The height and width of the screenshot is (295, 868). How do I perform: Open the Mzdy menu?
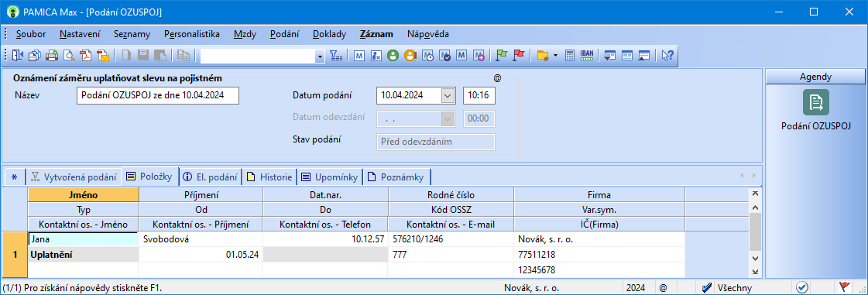click(245, 34)
